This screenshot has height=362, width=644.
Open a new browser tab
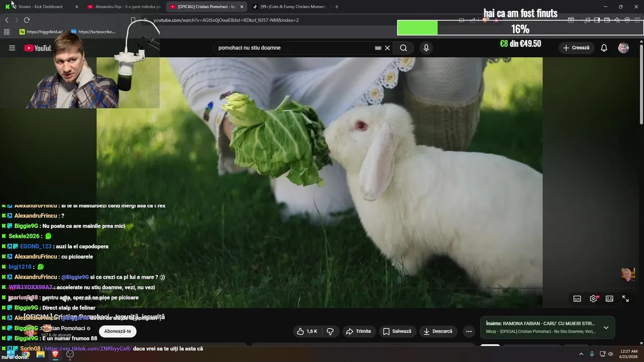pyautogui.click(x=337, y=7)
